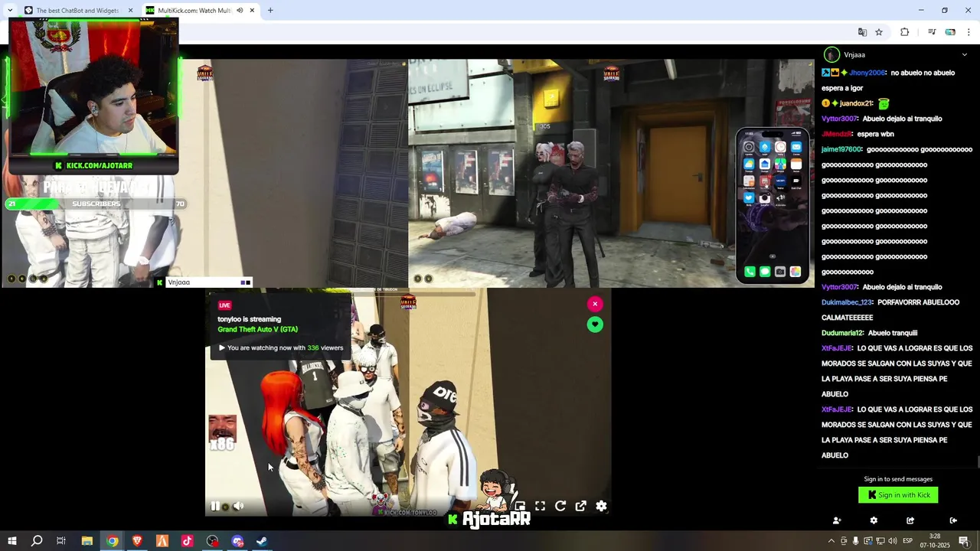
Task: Click the Vnjaaa label under top-left stream
Action: [x=178, y=282]
